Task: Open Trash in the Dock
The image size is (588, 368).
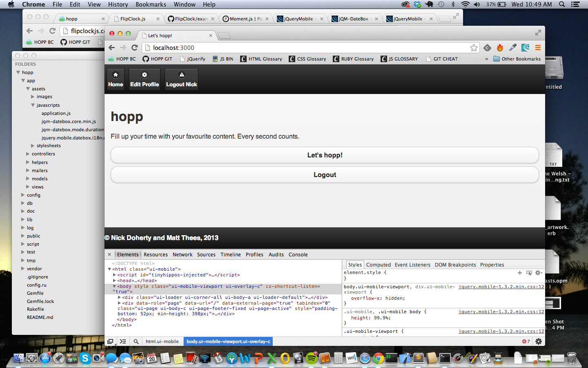Action: (x=572, y=358)
